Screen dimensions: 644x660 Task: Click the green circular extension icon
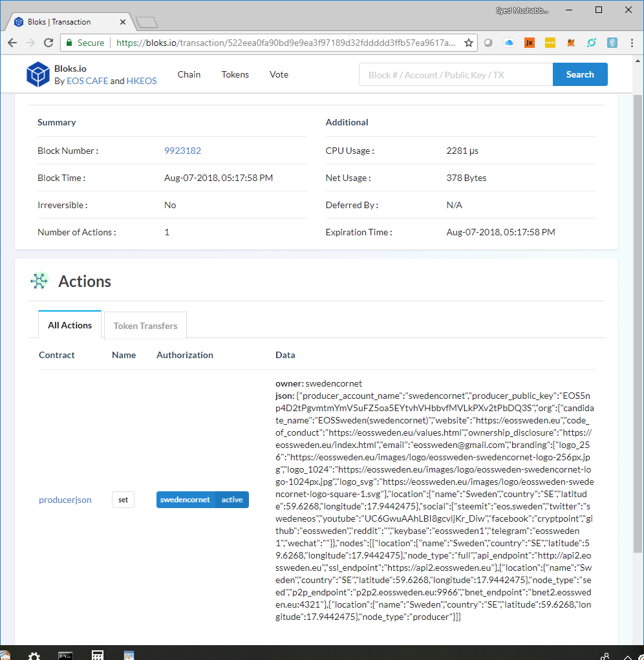point(592,43)
